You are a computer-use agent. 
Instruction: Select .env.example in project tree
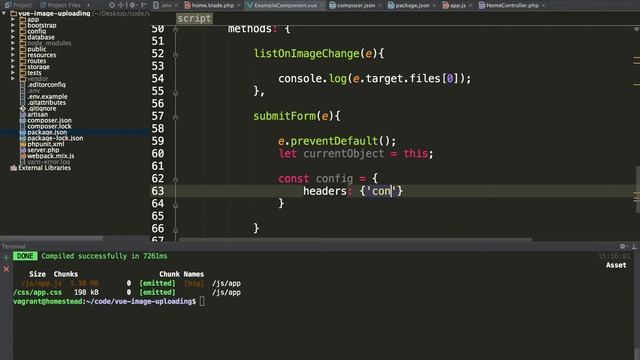47,97
